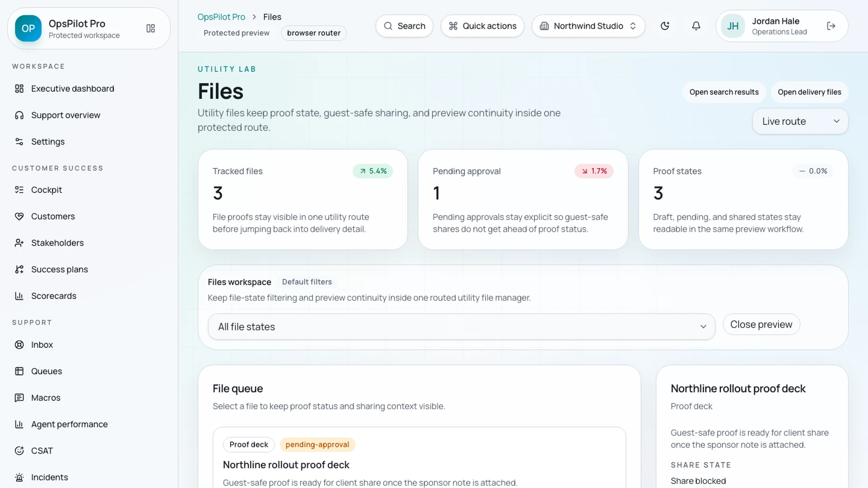The height and width of the screenshot is (488, 868).
Task: Click Incidents siren icon
Action: pos(19,477)
